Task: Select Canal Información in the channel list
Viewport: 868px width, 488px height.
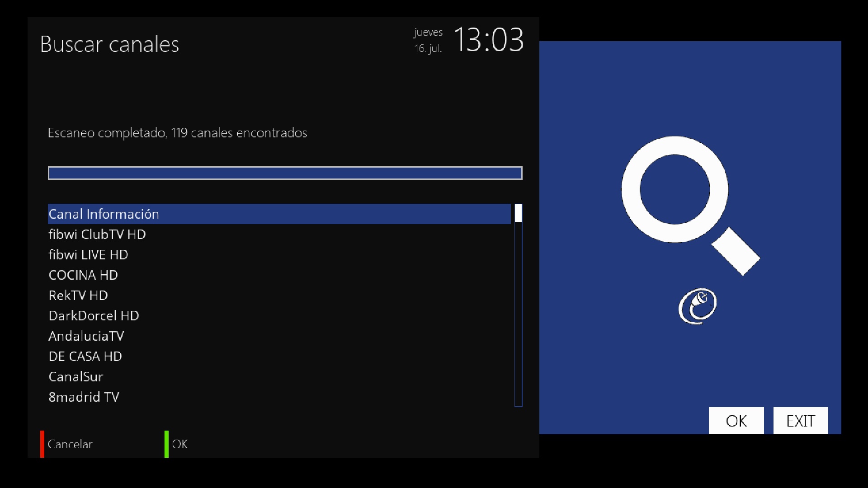Action: coord(279,214)
